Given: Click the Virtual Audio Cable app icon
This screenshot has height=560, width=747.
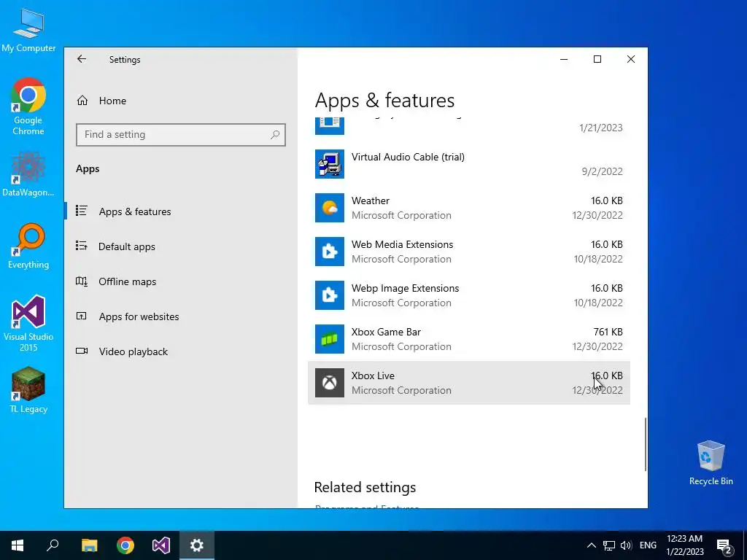Looking at the screenshot, I should (x=329, y=164).
